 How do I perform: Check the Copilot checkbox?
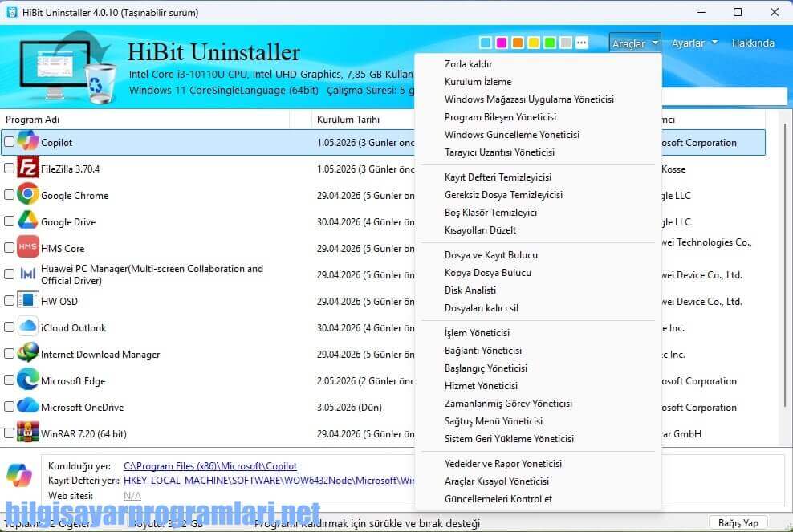tap(9, 142)
